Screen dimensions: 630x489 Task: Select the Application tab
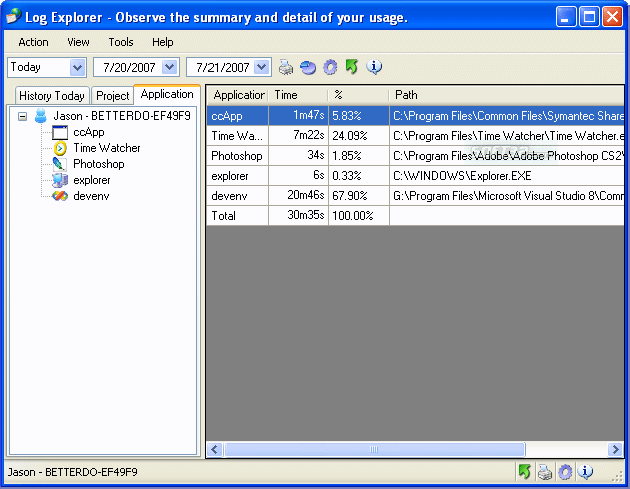[x=167, y=94]
